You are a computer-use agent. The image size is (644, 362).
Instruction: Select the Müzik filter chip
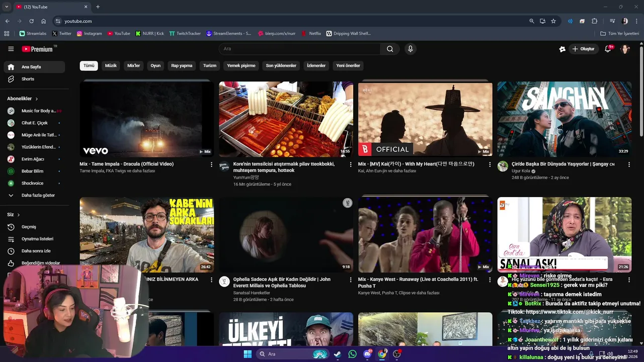[x=111, y=65]
